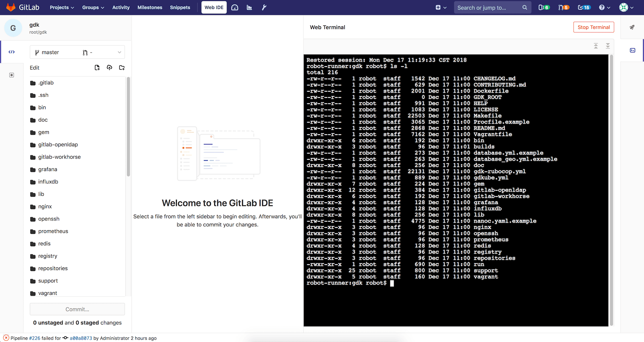644x342 pixels.
Task: Create a new file in the Edit panel
Action: coord(97,68)
